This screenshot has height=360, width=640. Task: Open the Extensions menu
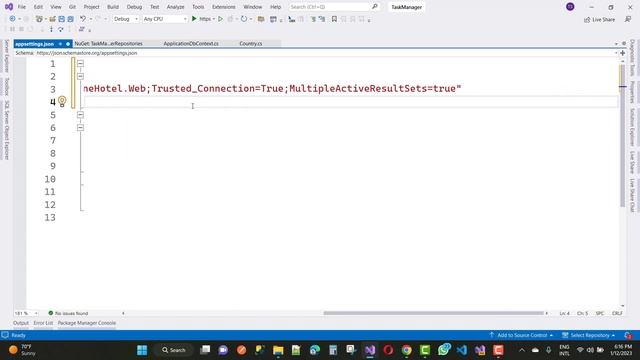pyautogui.click(x=224, y=7)
